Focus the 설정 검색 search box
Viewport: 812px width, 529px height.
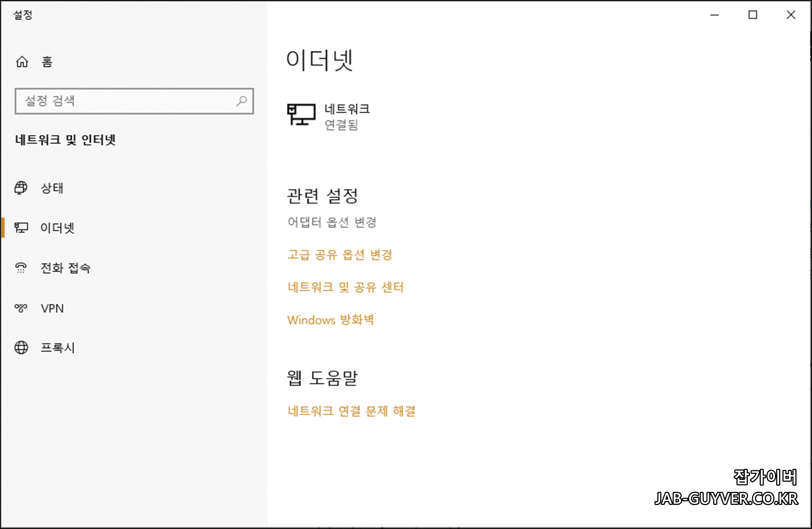pyautogui.click(x=125, y=101)
